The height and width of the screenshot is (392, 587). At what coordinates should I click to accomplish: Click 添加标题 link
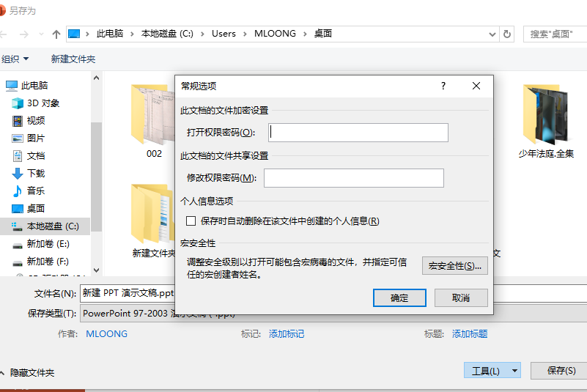click(470, 333)
